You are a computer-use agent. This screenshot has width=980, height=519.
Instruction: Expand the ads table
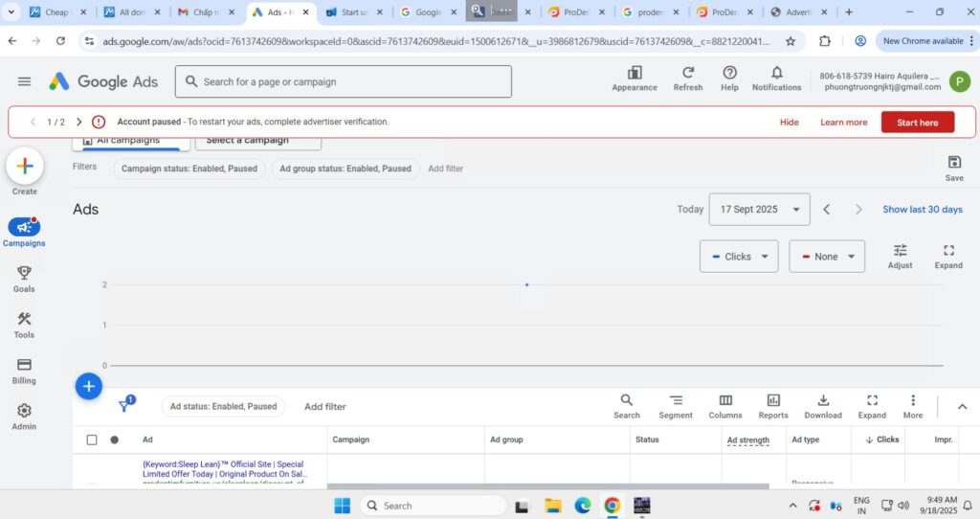point(872,406)
